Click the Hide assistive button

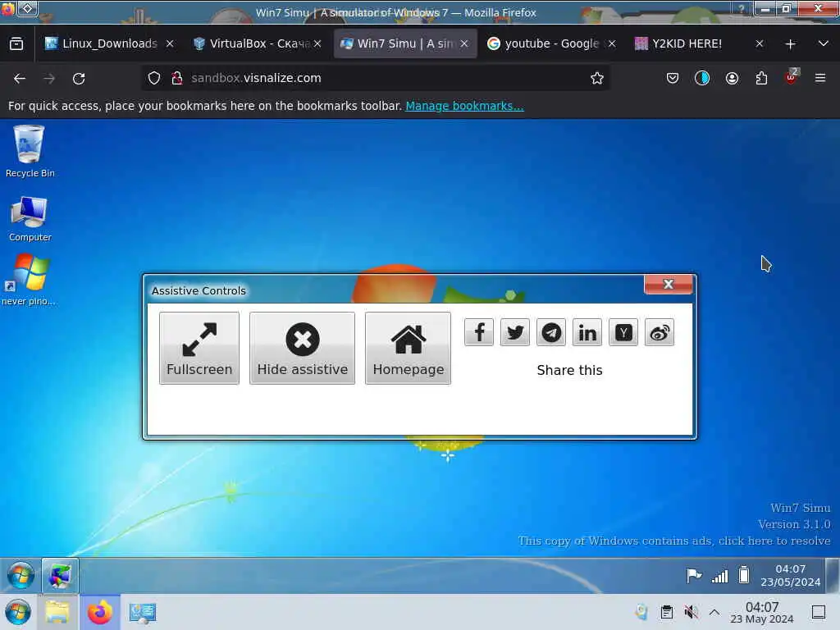[x=302, y=348]
